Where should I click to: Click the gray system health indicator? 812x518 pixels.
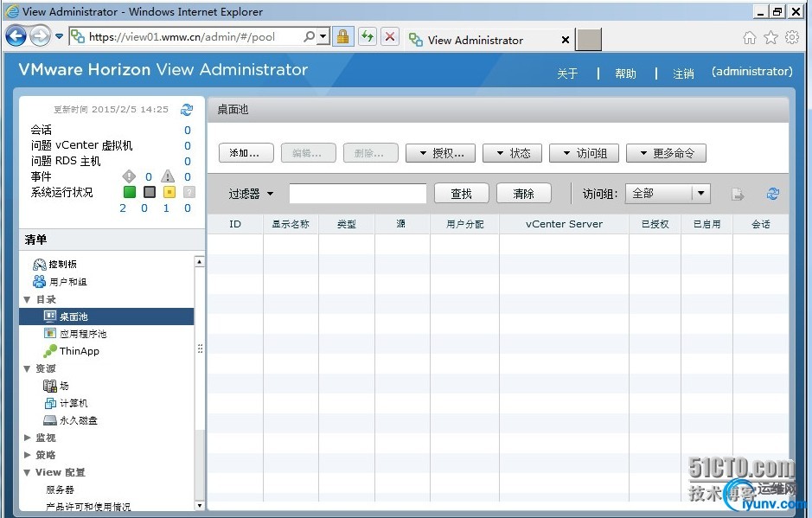150,192
